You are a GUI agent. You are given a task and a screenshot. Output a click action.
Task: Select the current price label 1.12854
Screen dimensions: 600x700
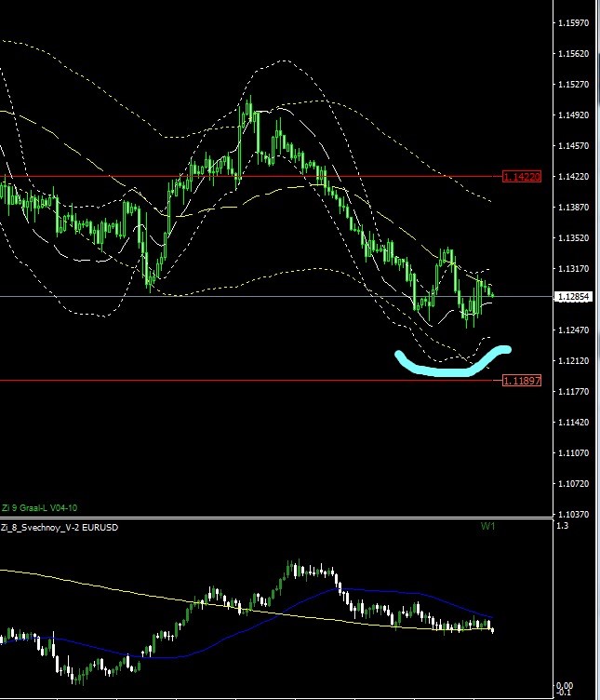pos(573,297)
